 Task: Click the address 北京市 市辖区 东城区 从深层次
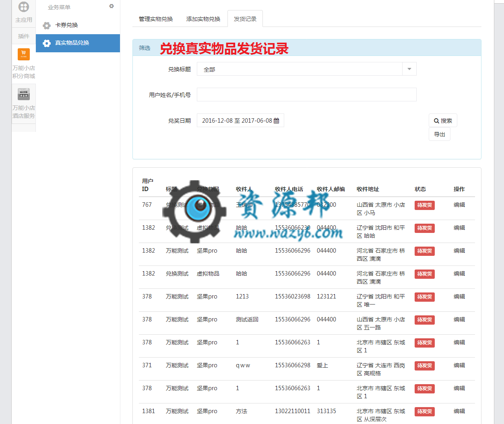381,415
